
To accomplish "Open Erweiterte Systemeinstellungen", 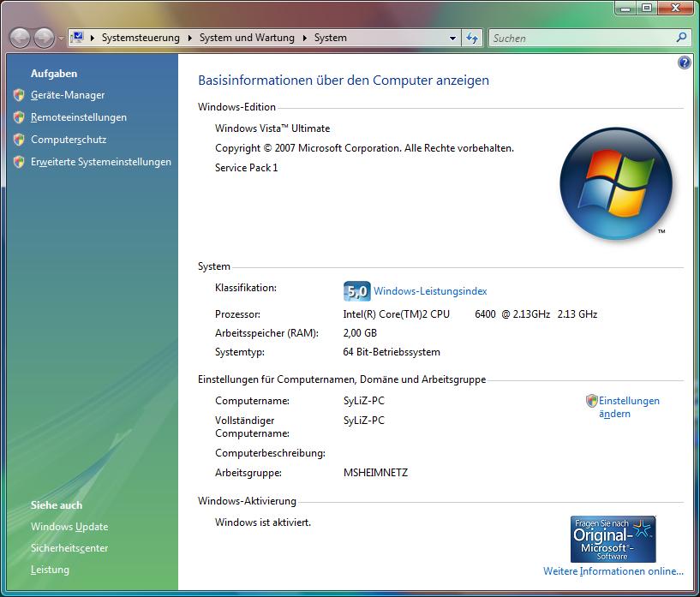I will (x=101, y=162).
